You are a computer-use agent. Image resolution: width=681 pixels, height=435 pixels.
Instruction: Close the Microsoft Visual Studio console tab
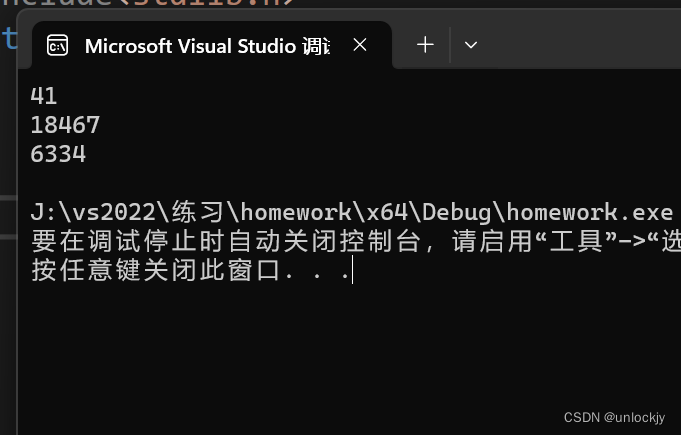point(360,45)
